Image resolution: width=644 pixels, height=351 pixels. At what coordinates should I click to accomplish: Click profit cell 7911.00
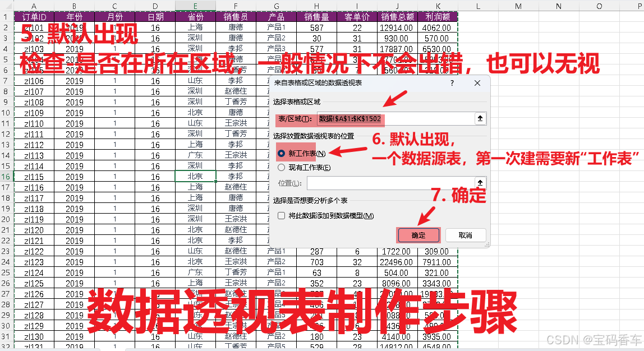pos(438,262)
